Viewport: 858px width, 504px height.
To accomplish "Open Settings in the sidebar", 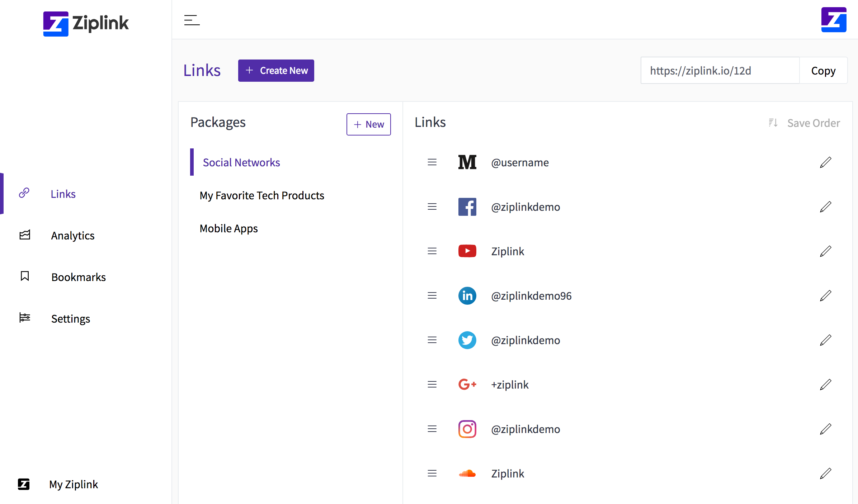I will click(x=71, y=319).
